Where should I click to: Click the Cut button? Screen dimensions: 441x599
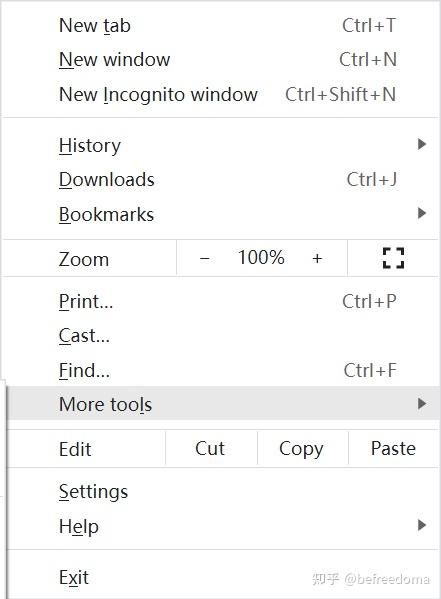211,448
